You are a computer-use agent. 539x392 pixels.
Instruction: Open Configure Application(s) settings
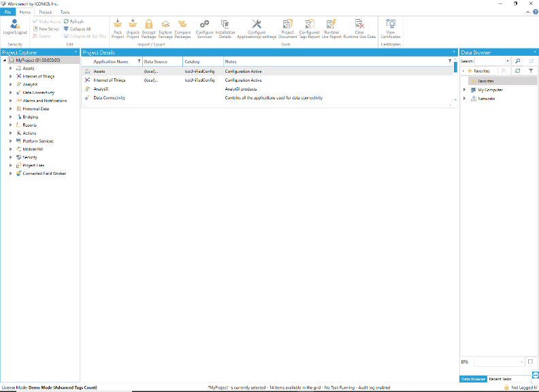click(257, 29)
